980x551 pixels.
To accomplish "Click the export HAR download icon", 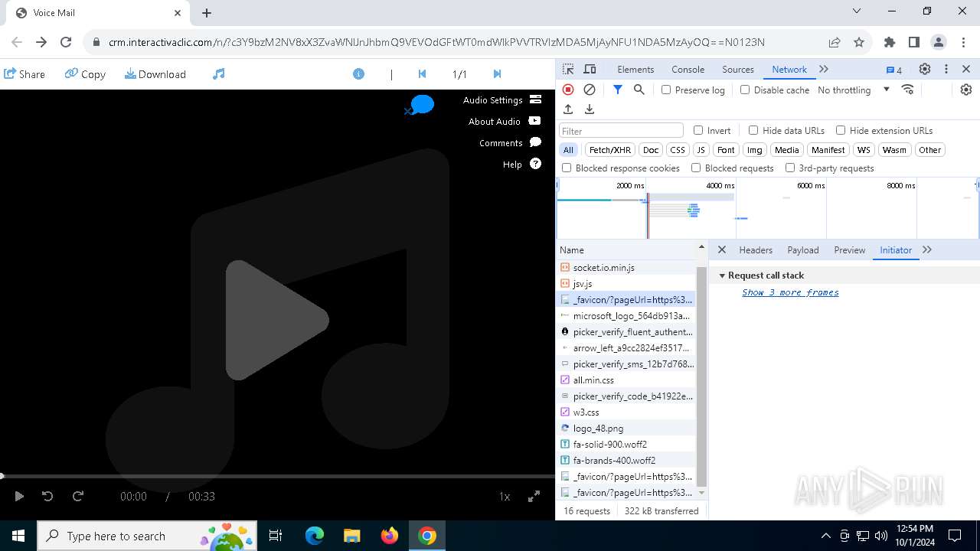I will [x=590, y=109].
